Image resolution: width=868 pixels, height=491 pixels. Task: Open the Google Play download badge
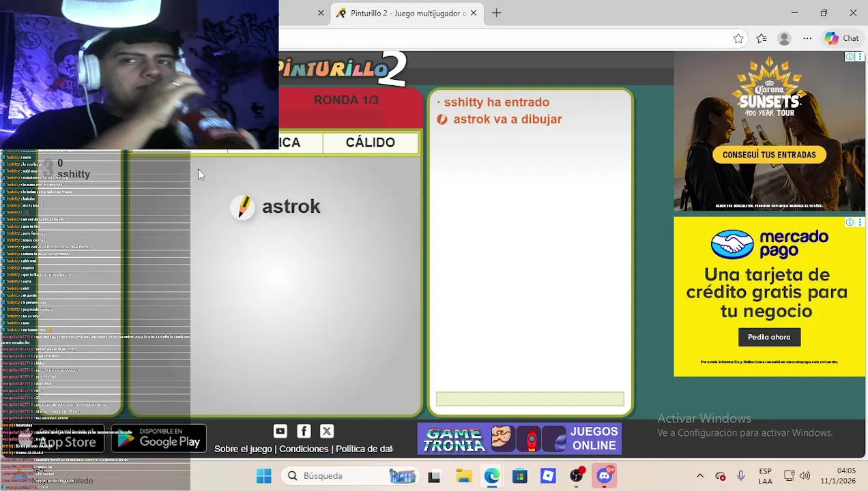coord(158,438)
